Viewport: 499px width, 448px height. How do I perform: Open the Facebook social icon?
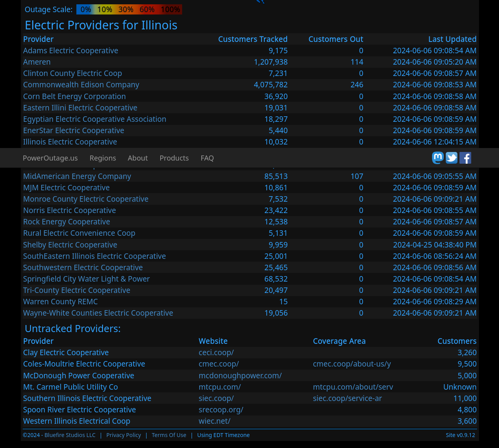pos(465,158)
